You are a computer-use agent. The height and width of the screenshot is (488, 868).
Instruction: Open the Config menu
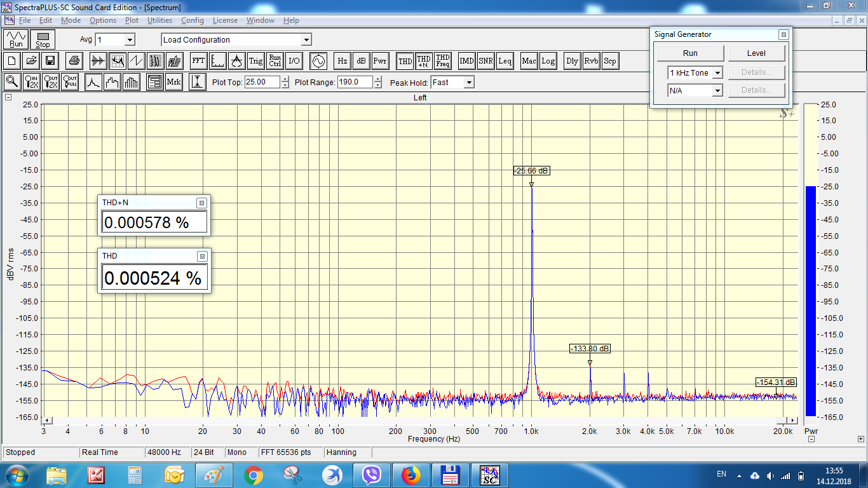[x=193, y=20]
